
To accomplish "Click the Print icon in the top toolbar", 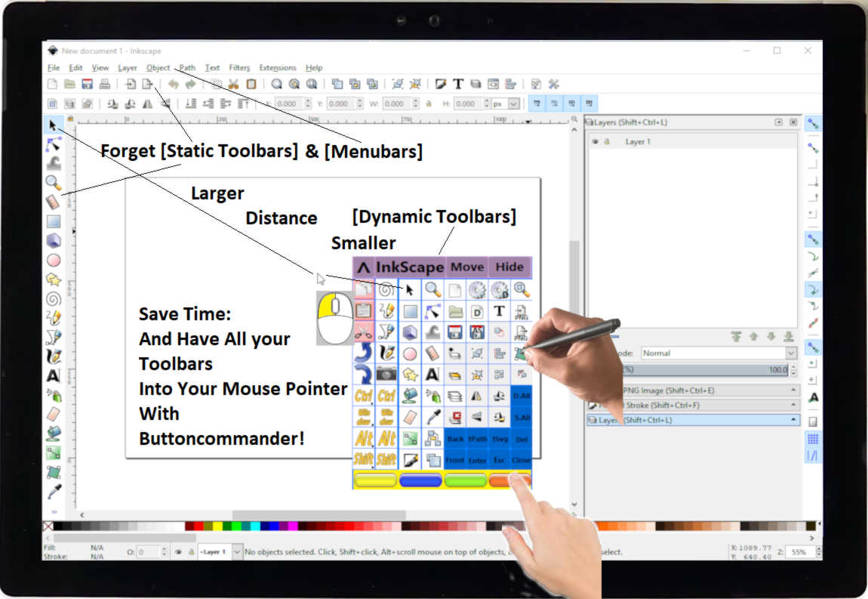I will (x=105, y=85).
